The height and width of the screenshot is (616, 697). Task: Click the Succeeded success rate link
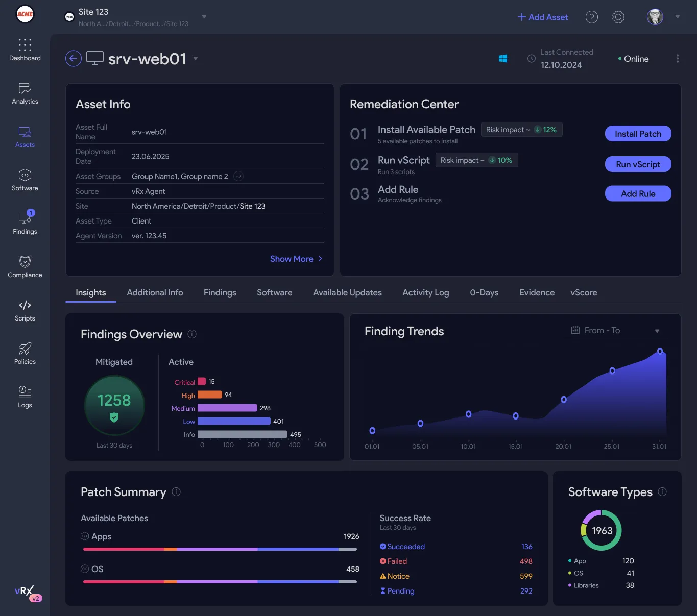click(402, 547)
